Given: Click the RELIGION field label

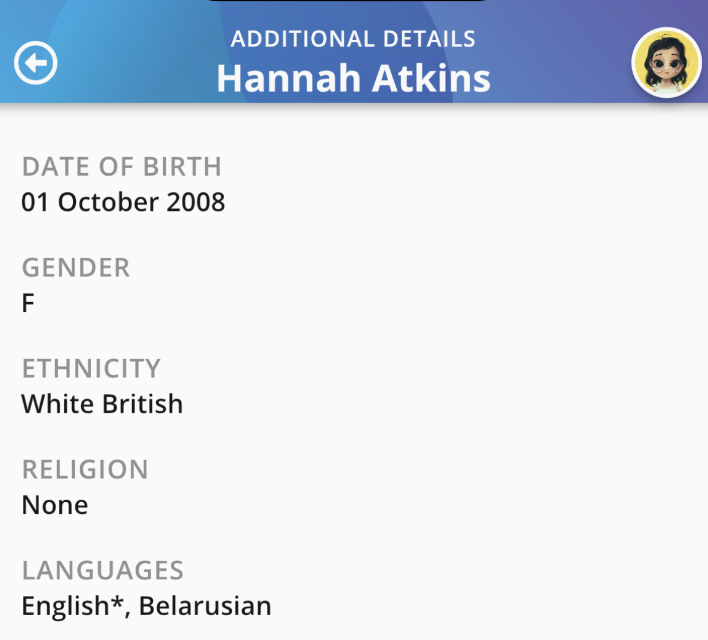Looking at the screenshot, I should [85, 470].
